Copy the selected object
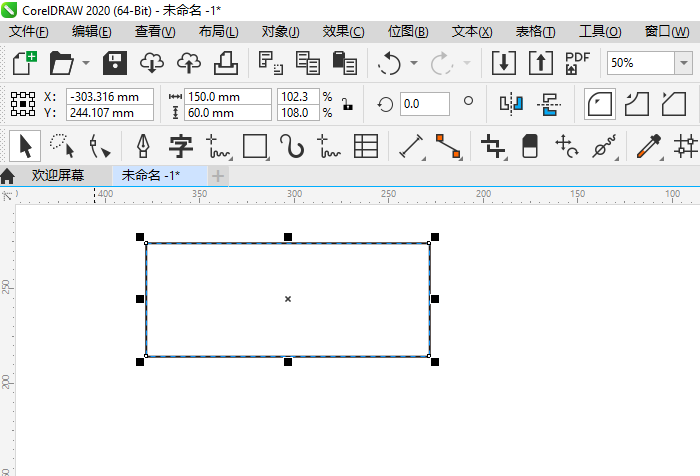 click(x=308, y=63)
